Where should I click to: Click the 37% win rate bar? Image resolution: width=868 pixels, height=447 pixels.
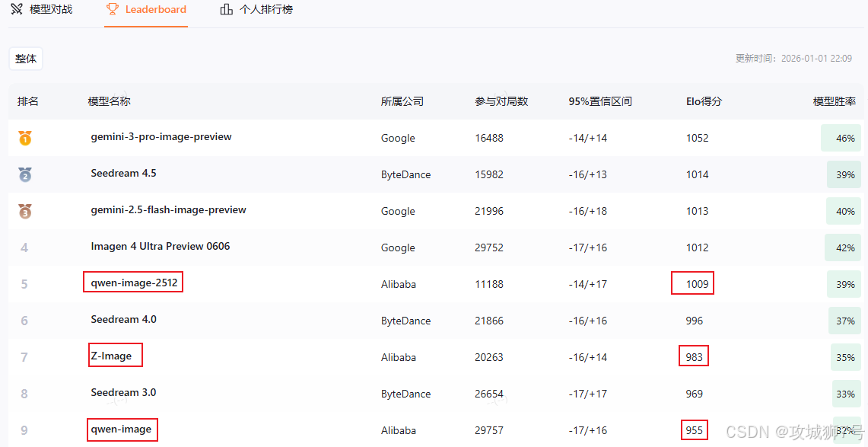click(x=844, y=321)
